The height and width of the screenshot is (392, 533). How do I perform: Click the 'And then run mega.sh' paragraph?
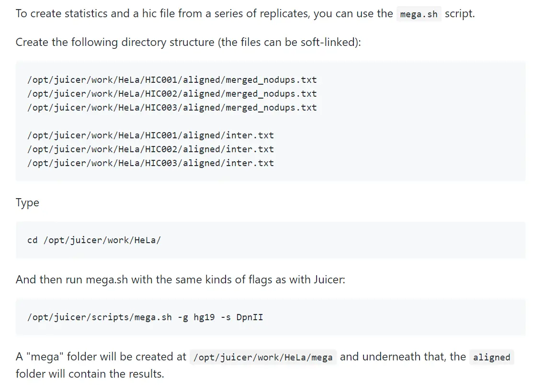(180, 279)
